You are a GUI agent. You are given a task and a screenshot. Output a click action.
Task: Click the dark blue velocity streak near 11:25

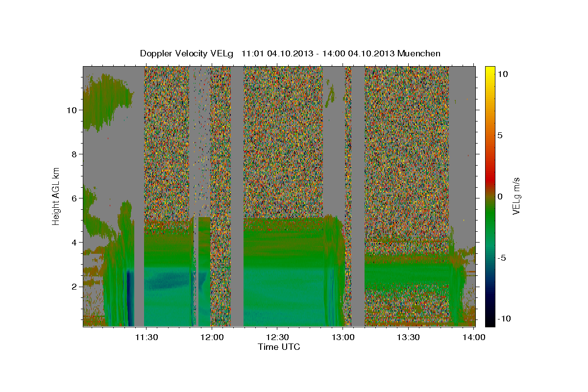130,298
